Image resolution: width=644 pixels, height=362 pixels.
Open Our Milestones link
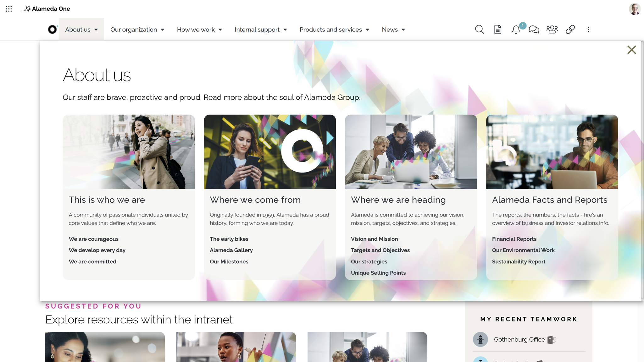[x=229, y=261]
